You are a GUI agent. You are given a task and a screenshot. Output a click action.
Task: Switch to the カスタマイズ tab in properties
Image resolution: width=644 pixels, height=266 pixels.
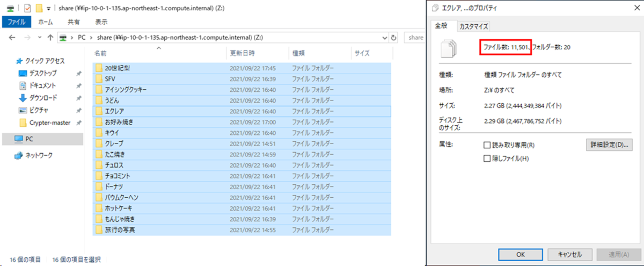pyautogui.click(x=474, y=26)
